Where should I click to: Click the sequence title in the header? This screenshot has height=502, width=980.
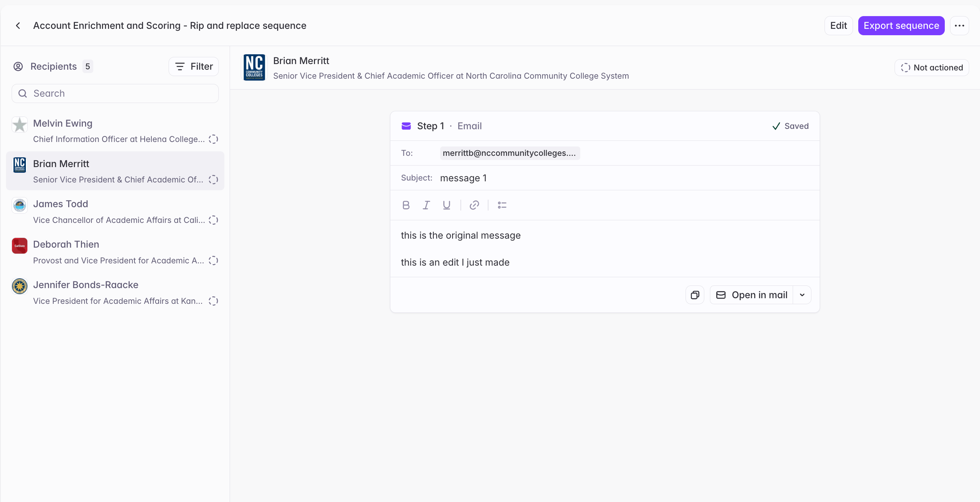[170, 25]
